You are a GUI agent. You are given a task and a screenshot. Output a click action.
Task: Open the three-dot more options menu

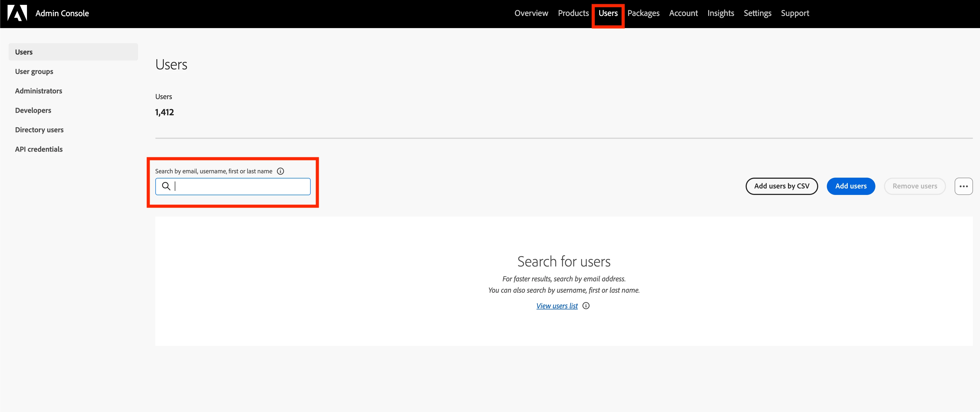click(x=963, y=186)
